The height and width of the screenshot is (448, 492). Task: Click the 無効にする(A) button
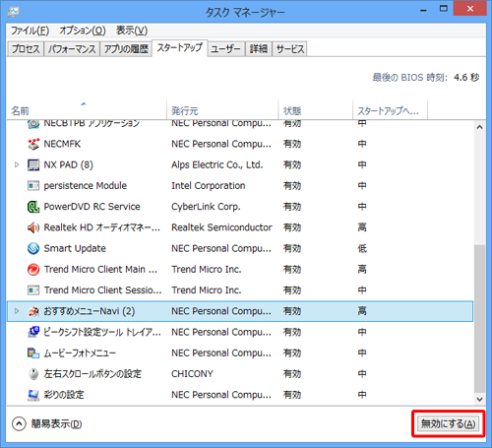pos(448,423)
